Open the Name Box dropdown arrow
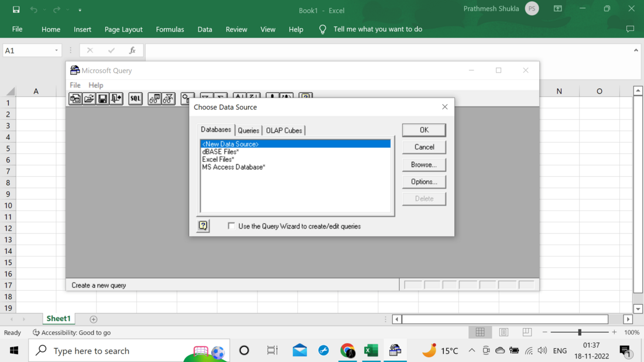 (56, 50)
